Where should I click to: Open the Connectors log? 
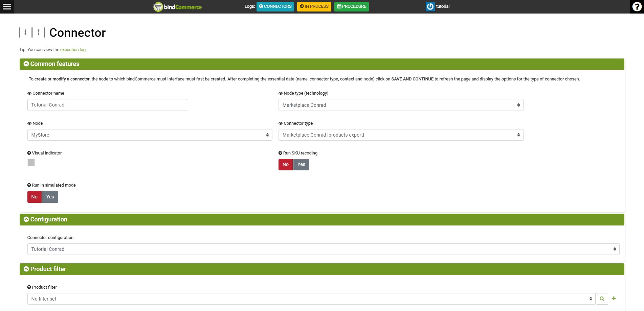click(x=275, y=6)
